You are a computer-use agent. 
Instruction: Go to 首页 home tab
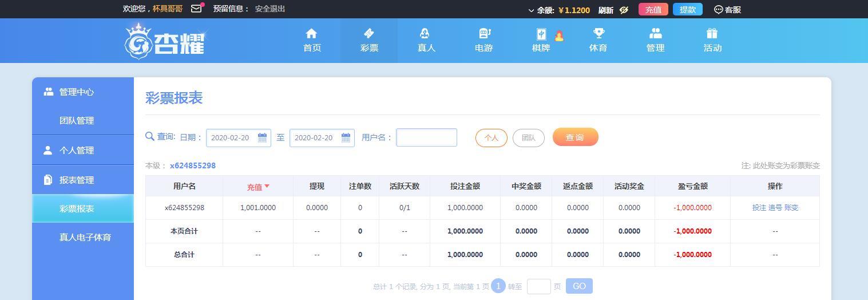click(312, 41)
